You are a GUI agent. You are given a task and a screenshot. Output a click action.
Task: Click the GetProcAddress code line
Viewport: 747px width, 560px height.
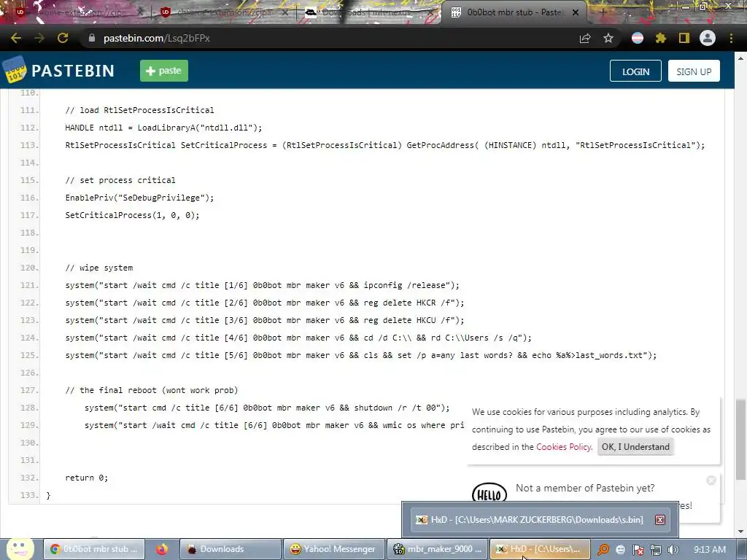(x=385, y=145)
